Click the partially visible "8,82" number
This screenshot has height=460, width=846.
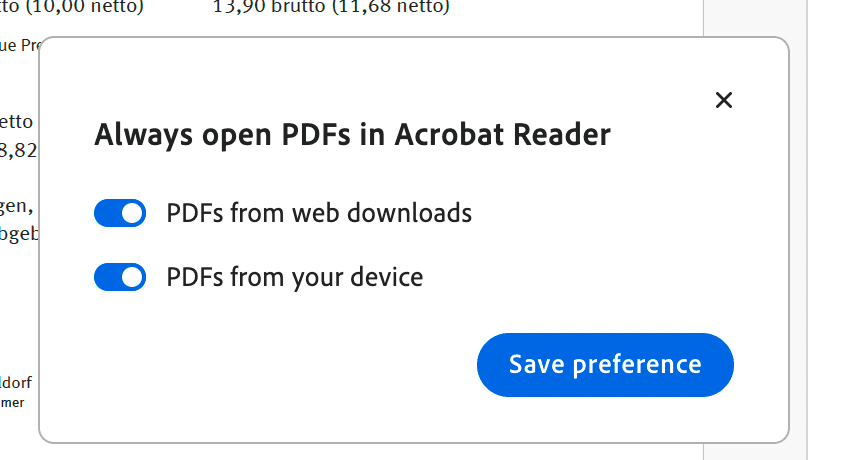click(17, 151)
